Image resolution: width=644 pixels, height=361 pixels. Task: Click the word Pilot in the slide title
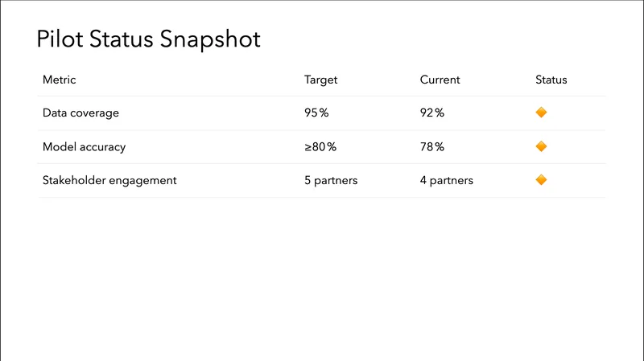coord(57,39)
